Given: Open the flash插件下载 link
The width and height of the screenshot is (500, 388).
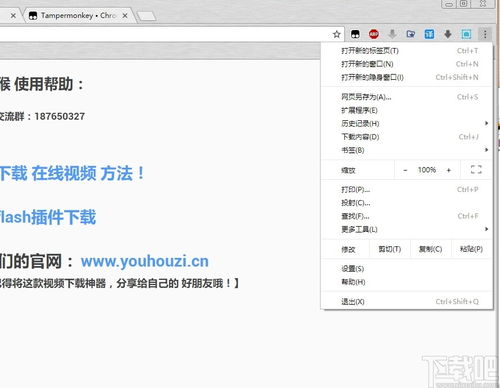Looking at the screenshot, I should click(48, 217).
